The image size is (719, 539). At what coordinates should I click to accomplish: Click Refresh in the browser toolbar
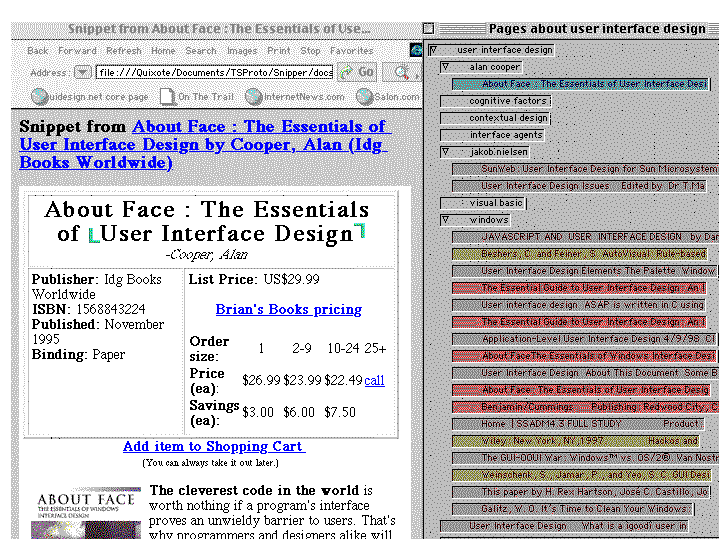pyautogui.click(x=124, y=51)
